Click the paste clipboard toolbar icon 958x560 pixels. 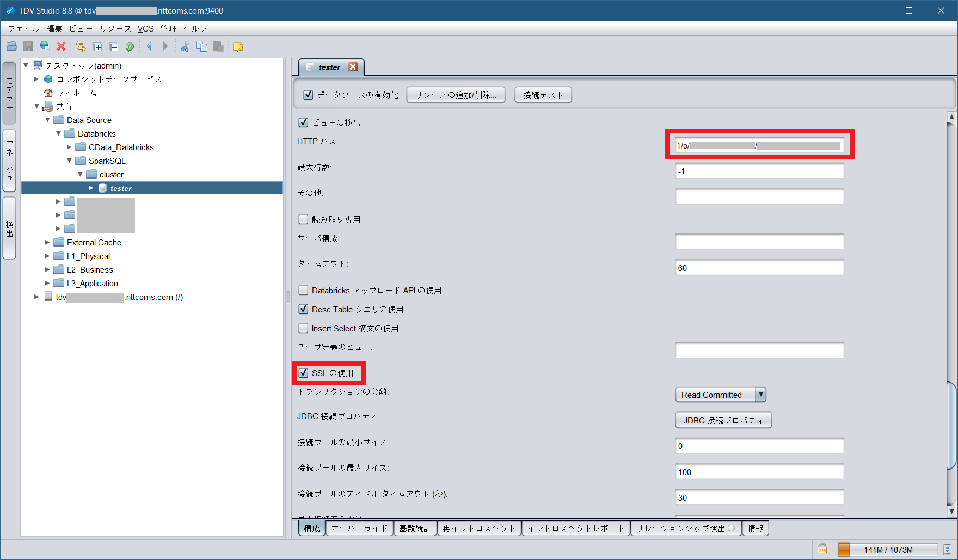[x=218, y=47]
